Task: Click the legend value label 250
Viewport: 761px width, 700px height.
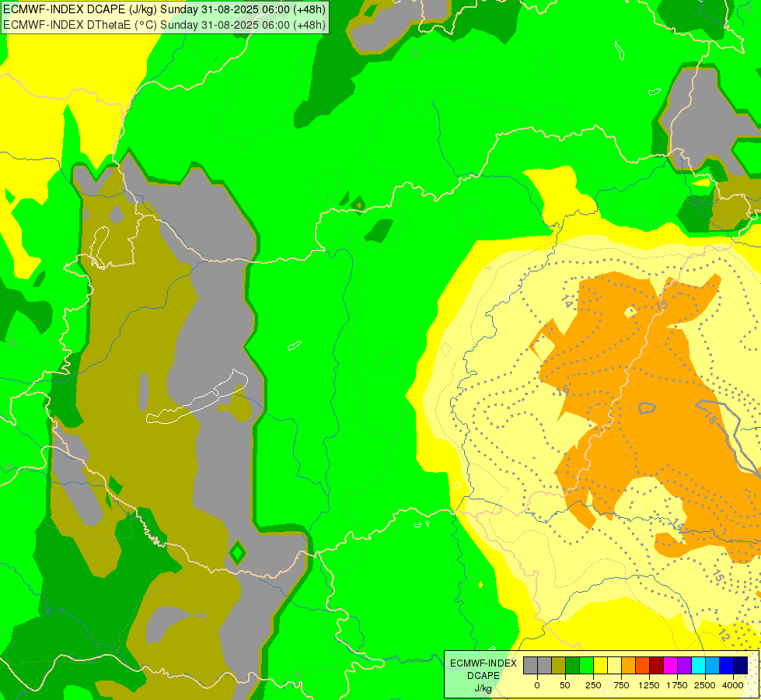Action: coord(593,685)
